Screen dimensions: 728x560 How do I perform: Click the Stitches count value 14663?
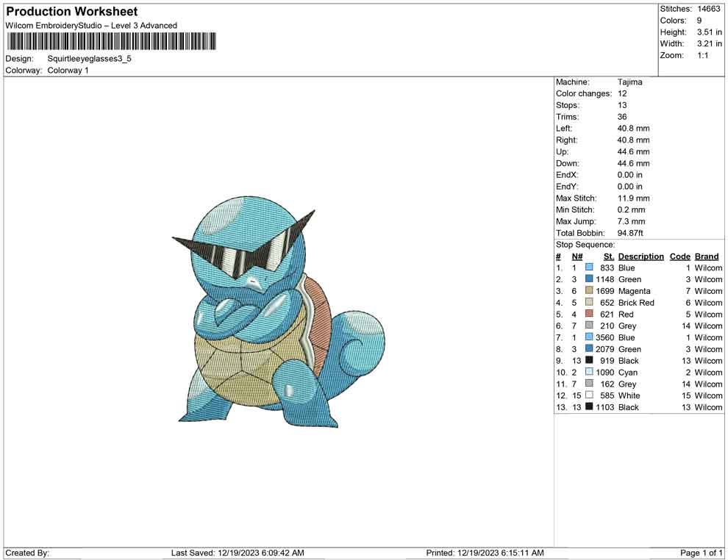(709, 9)
